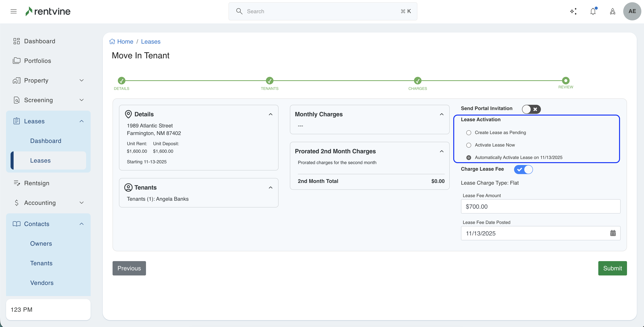Click the Lease Fee Amount field
644x327 pixels.
540,207
